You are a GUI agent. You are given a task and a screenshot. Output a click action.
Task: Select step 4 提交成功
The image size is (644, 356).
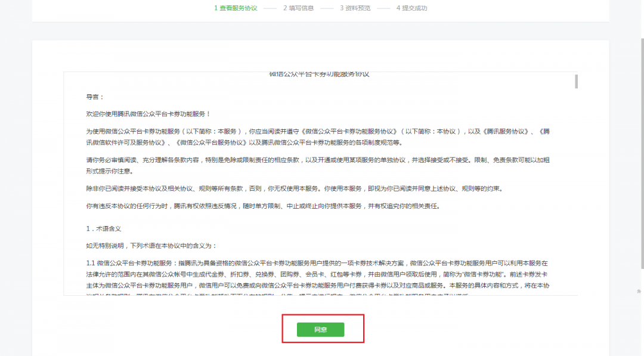pos(411,8)
